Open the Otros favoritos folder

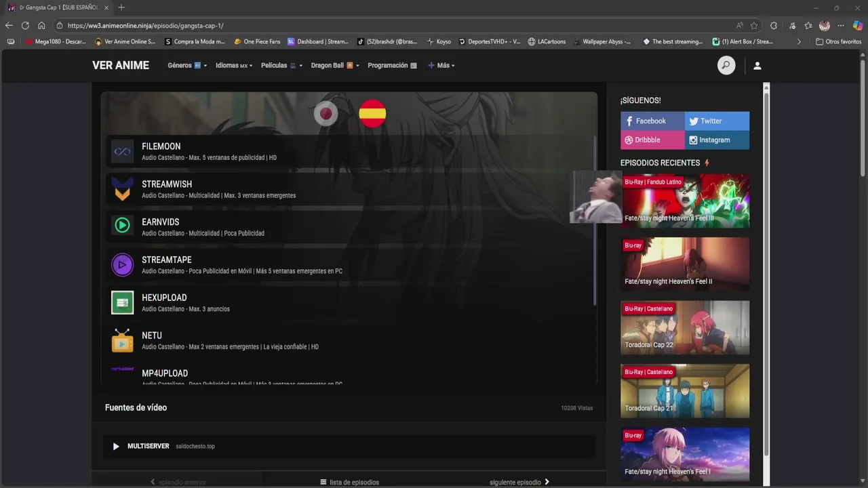pyautogui.click(x=839, y=41)
